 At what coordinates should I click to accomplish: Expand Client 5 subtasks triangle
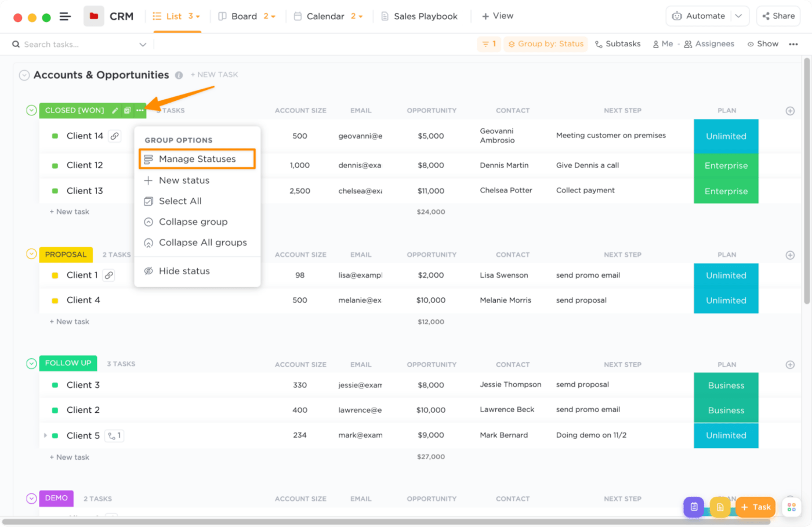click(x=45, y=435)
